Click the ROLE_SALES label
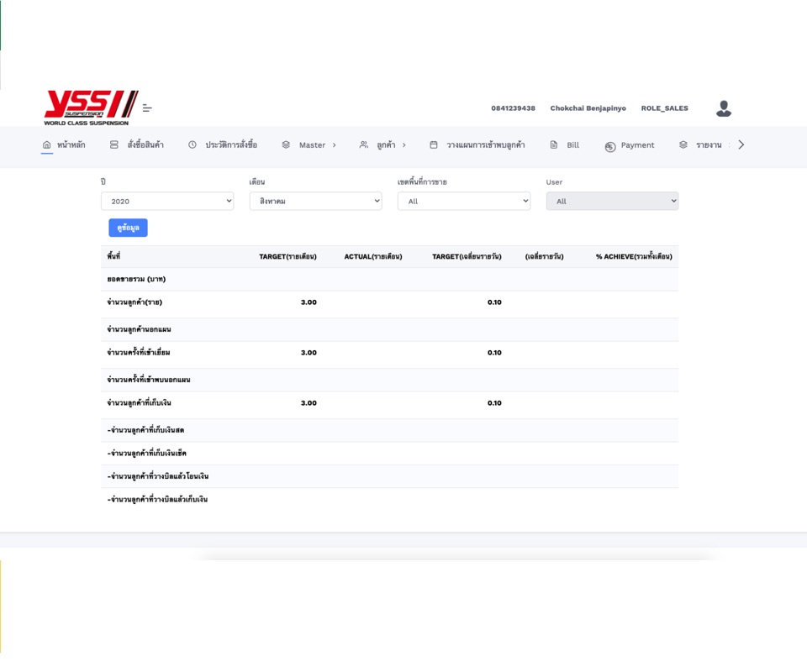This screenshot has height=672, width=807. (x=664, y=108)
